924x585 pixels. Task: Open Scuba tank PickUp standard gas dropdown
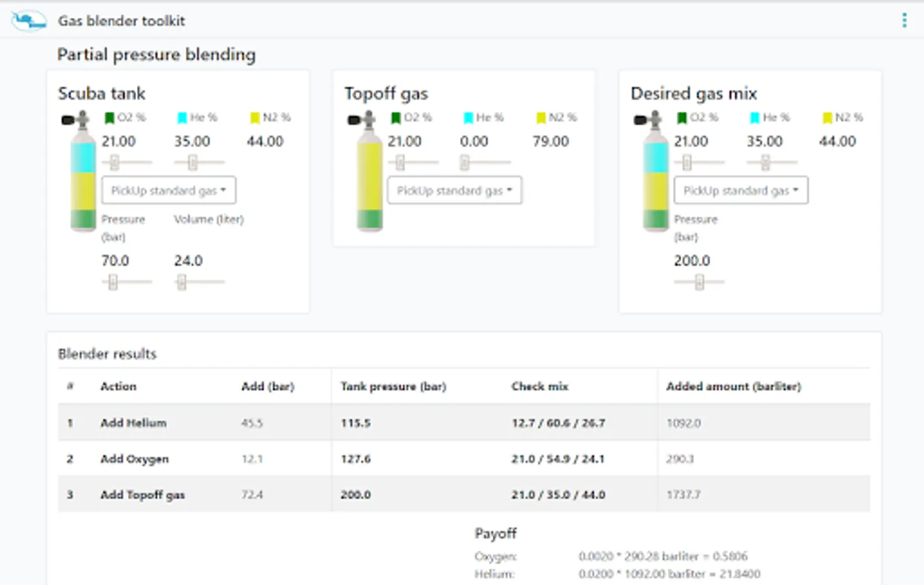[169, 190]
